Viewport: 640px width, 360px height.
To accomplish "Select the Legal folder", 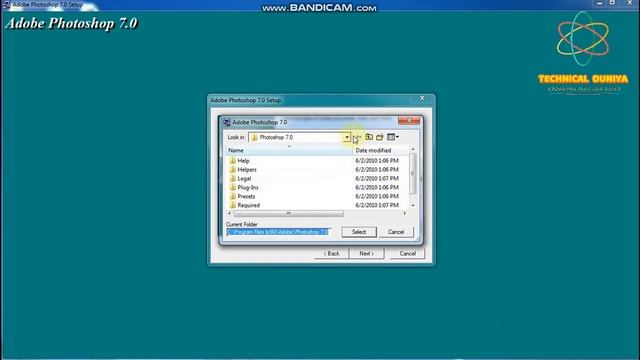I will 244,179.
